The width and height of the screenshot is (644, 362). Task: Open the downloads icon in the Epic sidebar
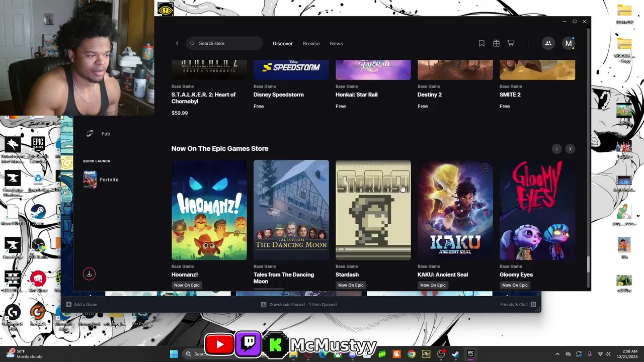coord(89,274)
